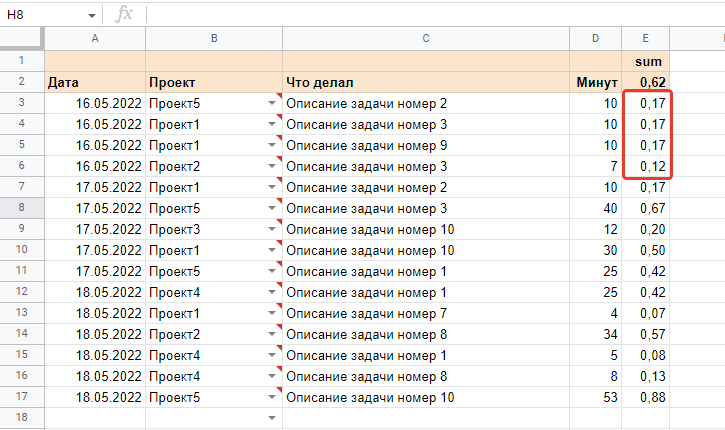
Task: Click the Что делал header cell
Action: pyautogui.click(x=426, y=82)
